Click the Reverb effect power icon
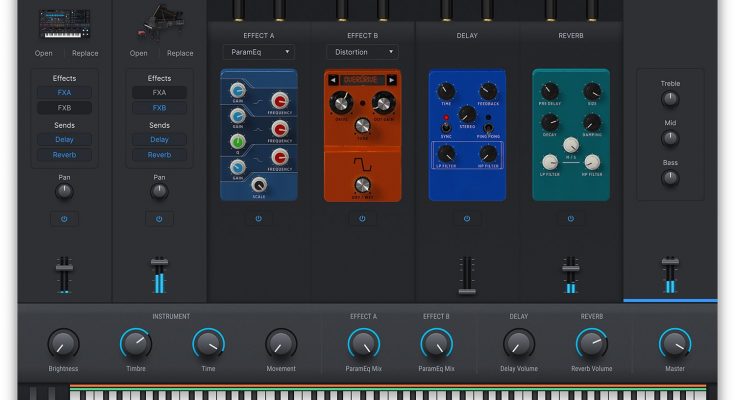The width and height of the screenshot is (735, 400). point(570,217)
